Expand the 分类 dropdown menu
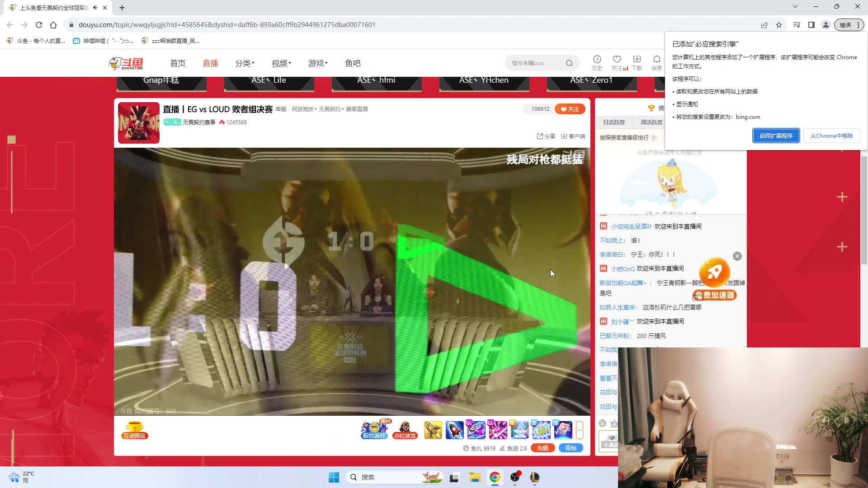 245,63
